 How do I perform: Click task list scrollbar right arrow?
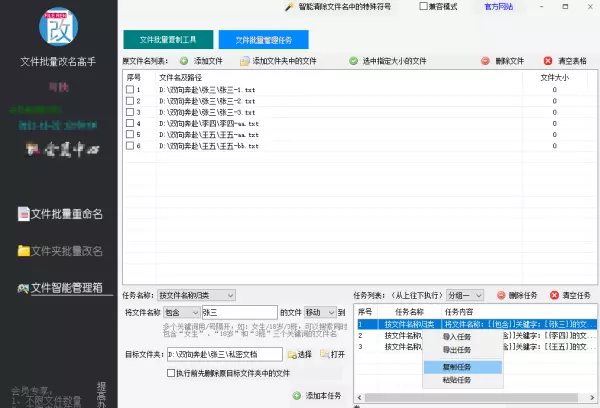coord(592,398)
